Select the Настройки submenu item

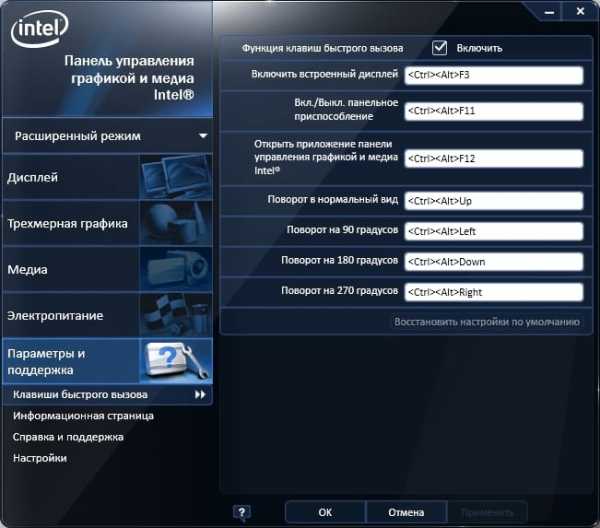point(40,458)
